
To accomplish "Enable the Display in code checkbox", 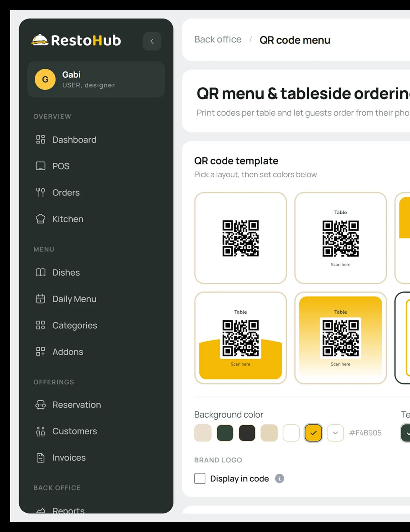I will [200, 478].
